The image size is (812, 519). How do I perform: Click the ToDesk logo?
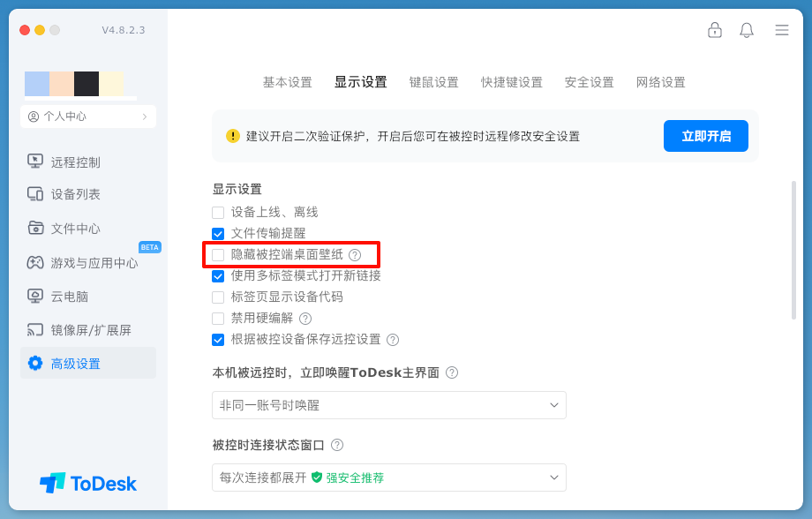[x=88, y=483]
